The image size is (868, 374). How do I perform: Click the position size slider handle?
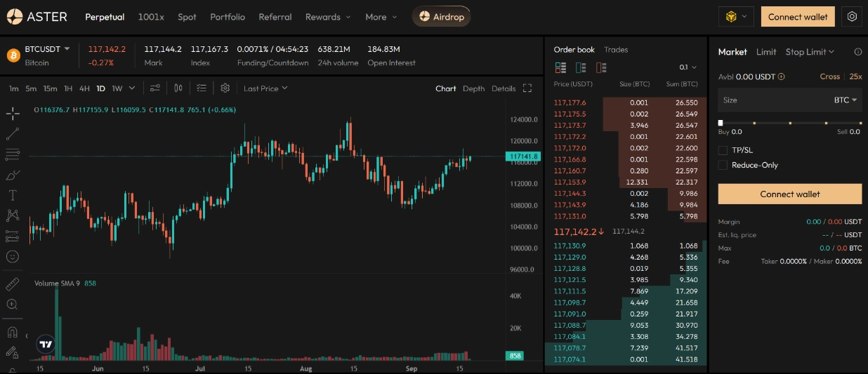click(x=721, y=123)
